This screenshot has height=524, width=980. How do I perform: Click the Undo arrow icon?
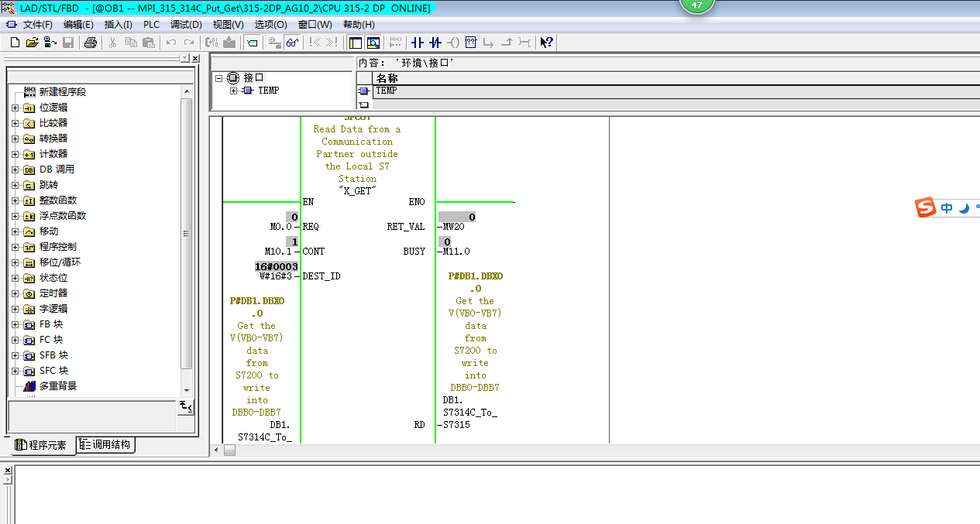(x=171, y=43)
